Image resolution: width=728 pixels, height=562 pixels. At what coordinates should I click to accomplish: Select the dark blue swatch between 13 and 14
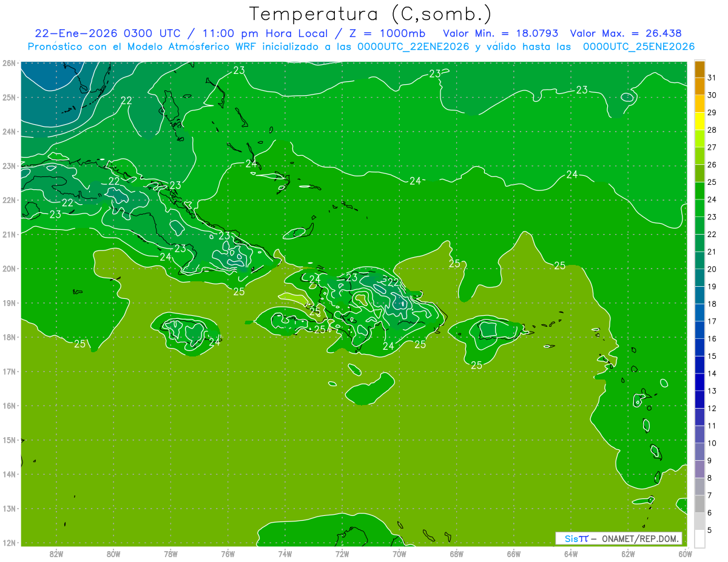pos(699,382)
